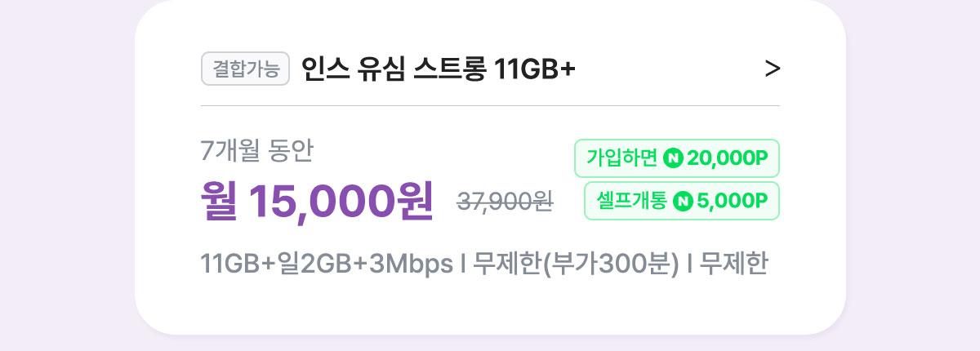Click the second vertical separator in plan specs
980x351 pixels.
pyautogui.click(x=690, y=265)
